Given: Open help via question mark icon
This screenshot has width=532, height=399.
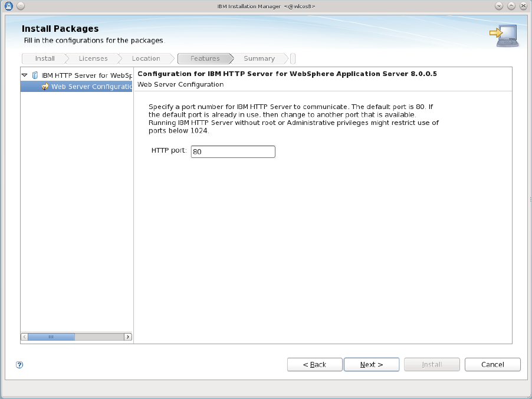Looking at the screenshot, I should point(19,365).
